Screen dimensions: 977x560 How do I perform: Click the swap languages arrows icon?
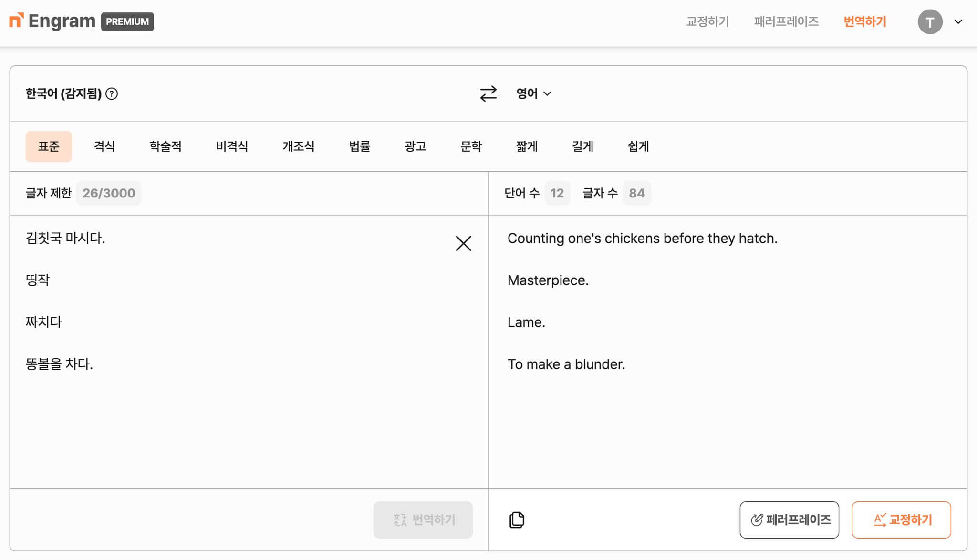click(x=488, y=93)
